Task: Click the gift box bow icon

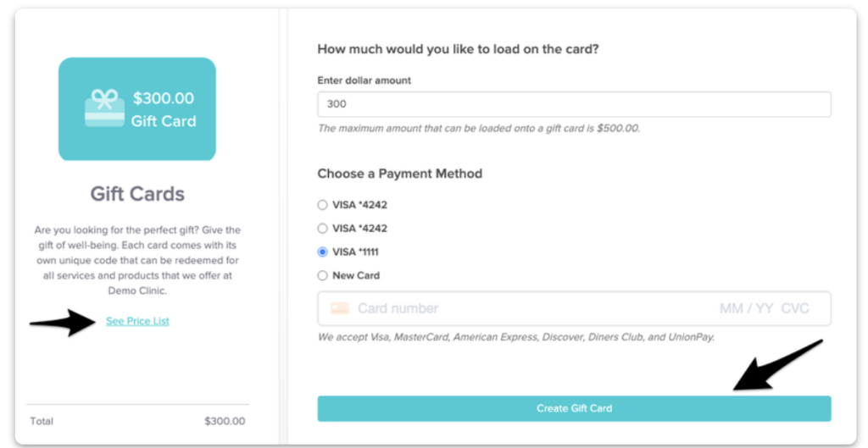Action: click(x=104, y=108)
